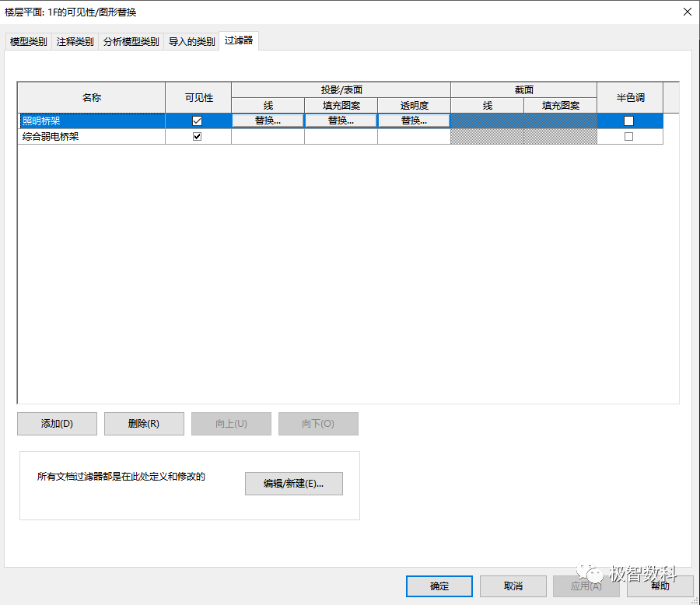
Task: Toggle visibility of 综合弱电桥架 filter
Action: [198, 135]
